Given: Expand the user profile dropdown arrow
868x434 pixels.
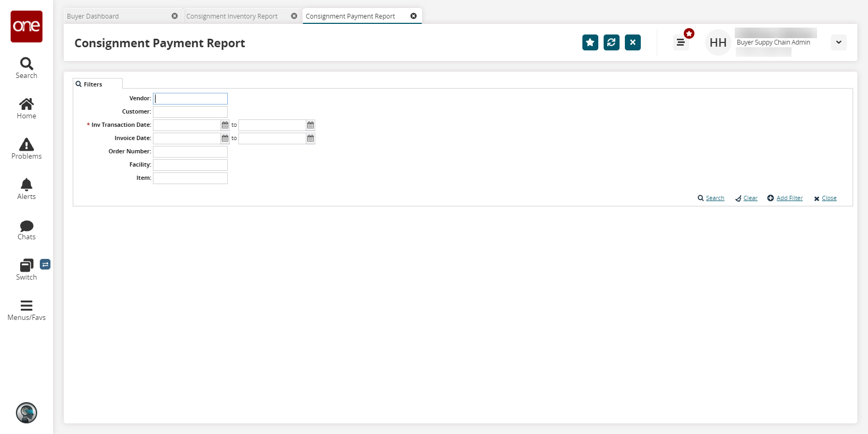Looking at the screenshot, I should click(x=839, y=42).
